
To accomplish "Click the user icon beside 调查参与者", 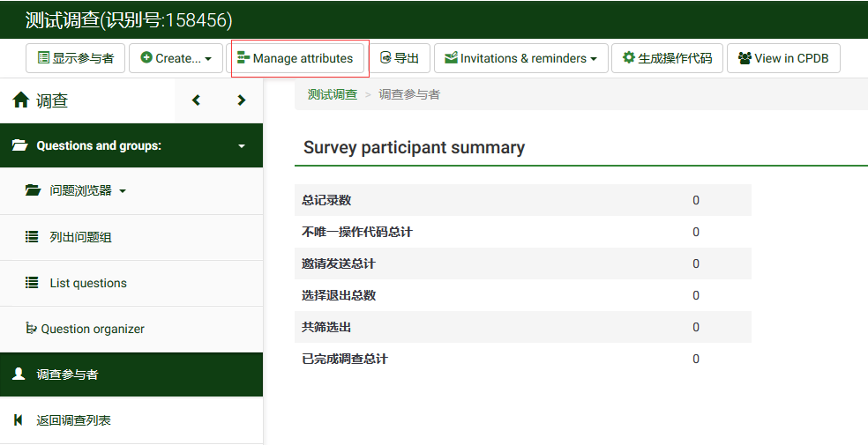I will [x=19, y=375].
